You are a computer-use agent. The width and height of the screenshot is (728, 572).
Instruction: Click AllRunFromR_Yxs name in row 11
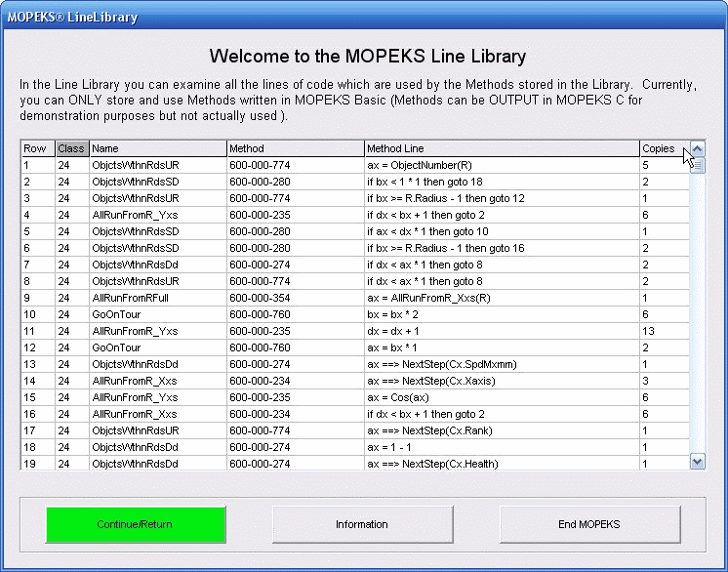pyautogui.click(x=158, y=332)
